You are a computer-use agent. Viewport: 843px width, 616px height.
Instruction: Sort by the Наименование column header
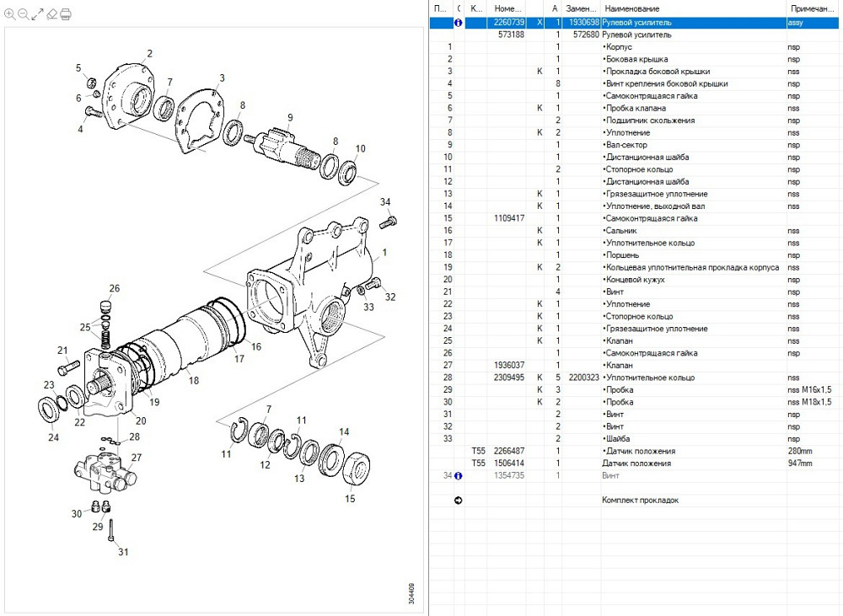[691, 8]
